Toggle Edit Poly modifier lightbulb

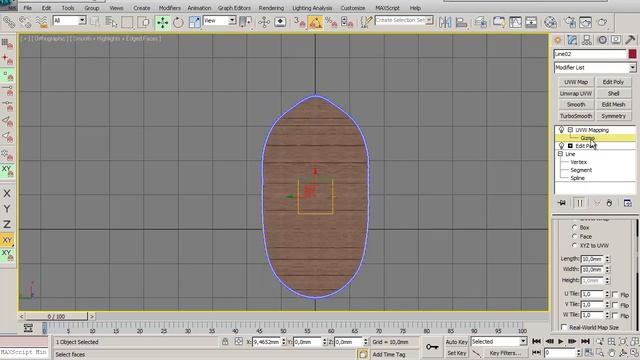point(561,146)
